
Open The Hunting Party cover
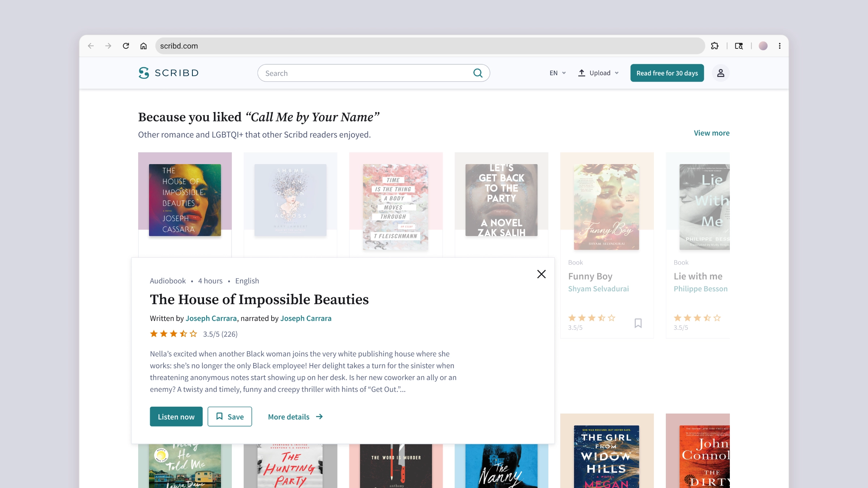[x=290, y=466]
